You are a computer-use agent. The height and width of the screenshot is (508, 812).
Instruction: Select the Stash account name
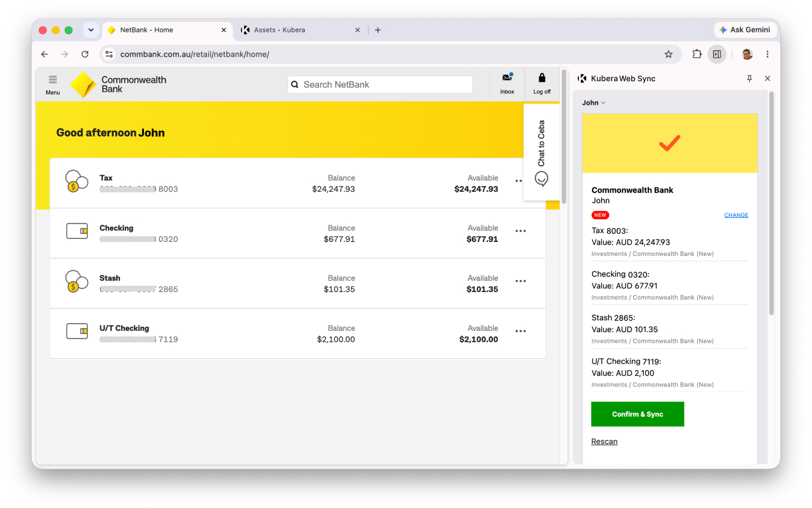110,278
